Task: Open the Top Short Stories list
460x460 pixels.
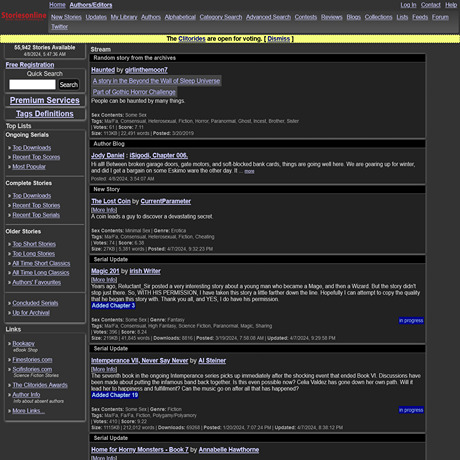Action: tap(34, 244)
